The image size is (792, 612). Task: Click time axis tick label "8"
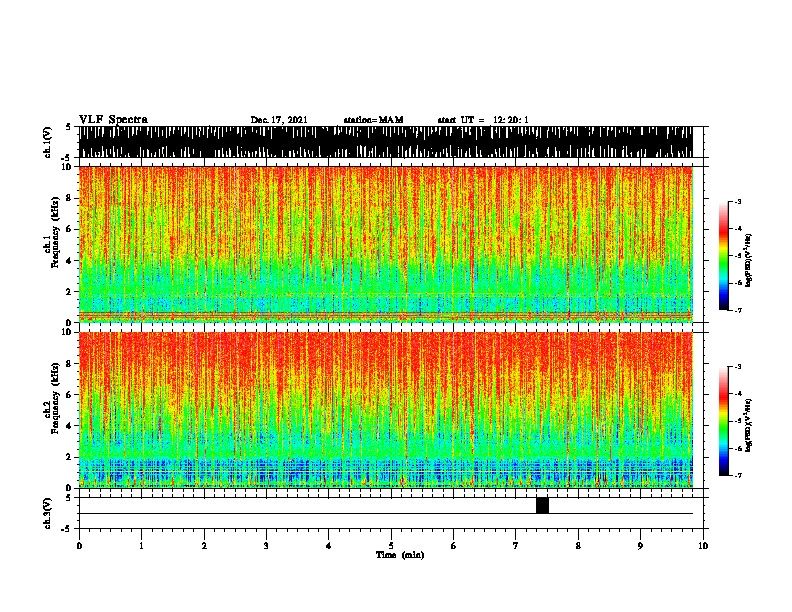tap(578, 545)
